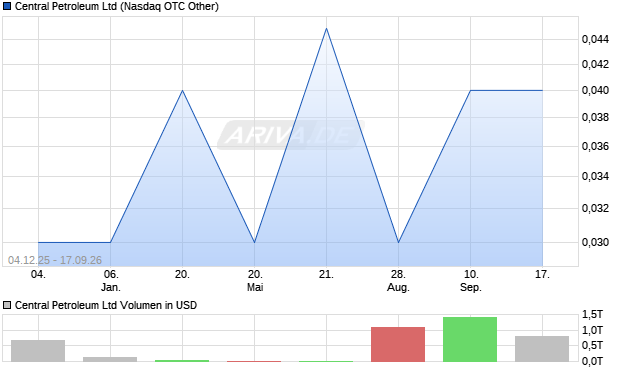Click the 0,042 price axis label
Screen dimensions: 620x371
click(x=595, y=64)
